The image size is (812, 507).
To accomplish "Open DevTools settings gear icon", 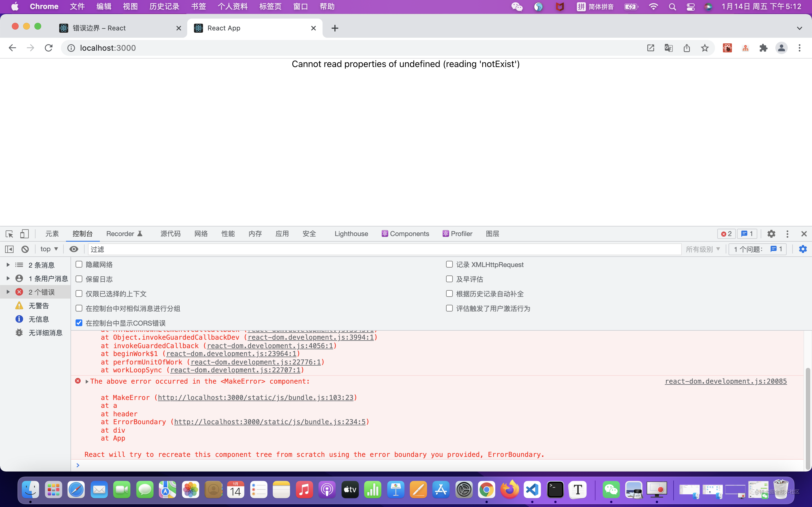I will tap(771, 234).
